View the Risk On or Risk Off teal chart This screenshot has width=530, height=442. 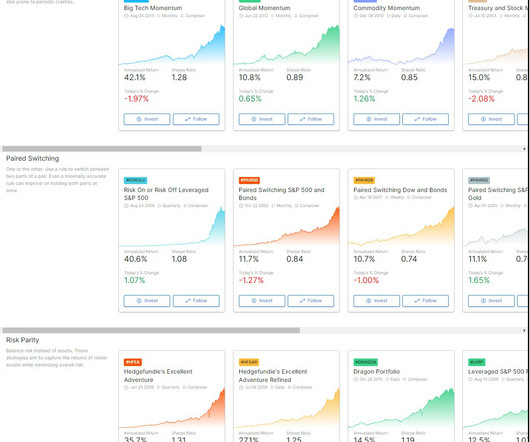coord(172,227)
